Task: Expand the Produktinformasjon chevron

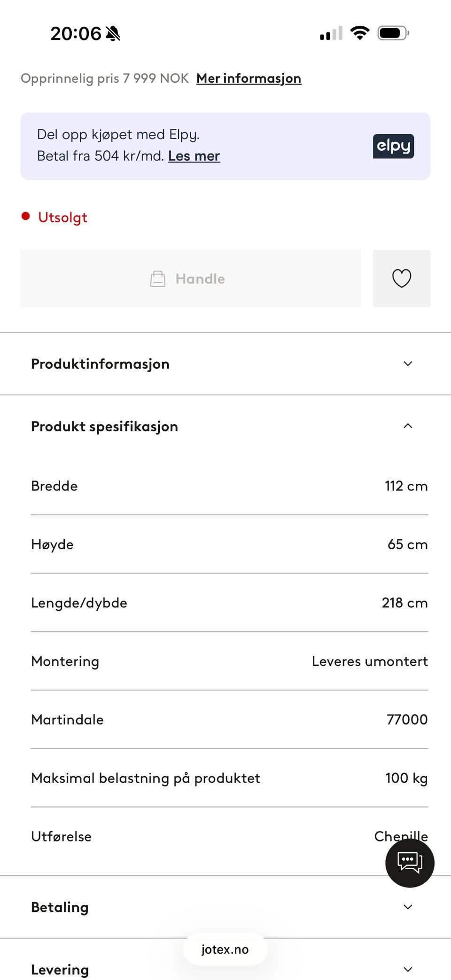Action: 408,364
